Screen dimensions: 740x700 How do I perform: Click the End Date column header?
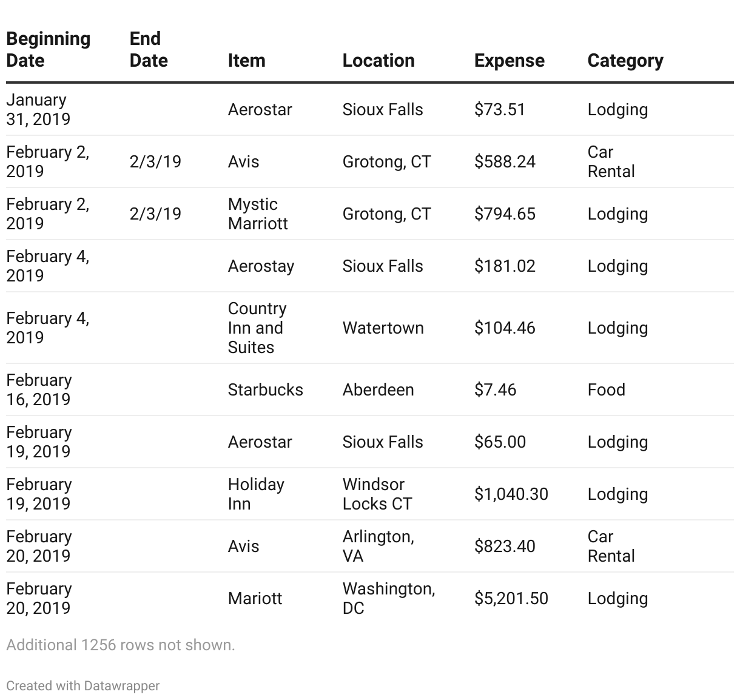[x=148, y=50]
